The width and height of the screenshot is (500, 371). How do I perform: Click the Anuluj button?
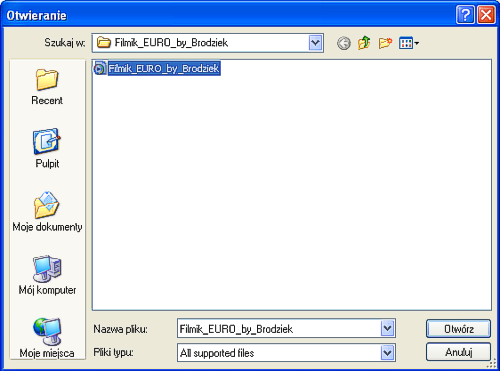(x=458, y=352)
